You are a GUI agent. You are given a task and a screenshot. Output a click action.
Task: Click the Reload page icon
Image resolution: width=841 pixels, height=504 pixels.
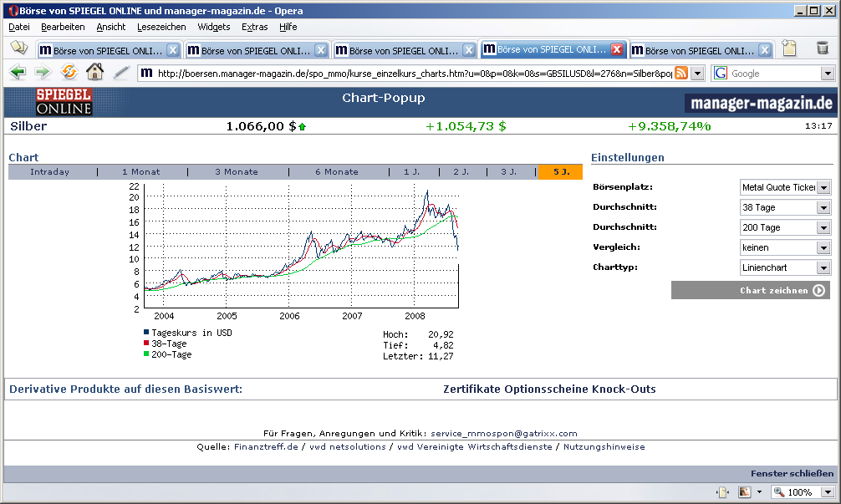[x=69, y=73]
